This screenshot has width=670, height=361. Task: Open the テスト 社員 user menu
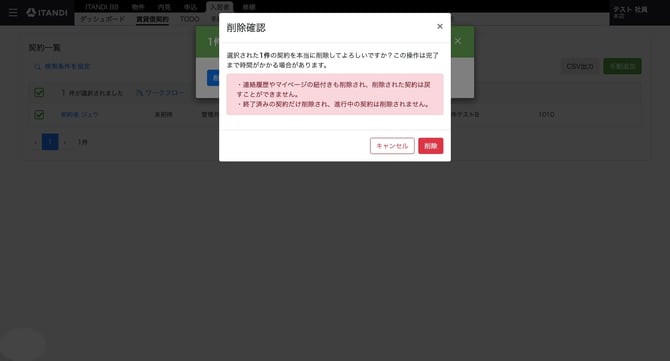(630, 12)
